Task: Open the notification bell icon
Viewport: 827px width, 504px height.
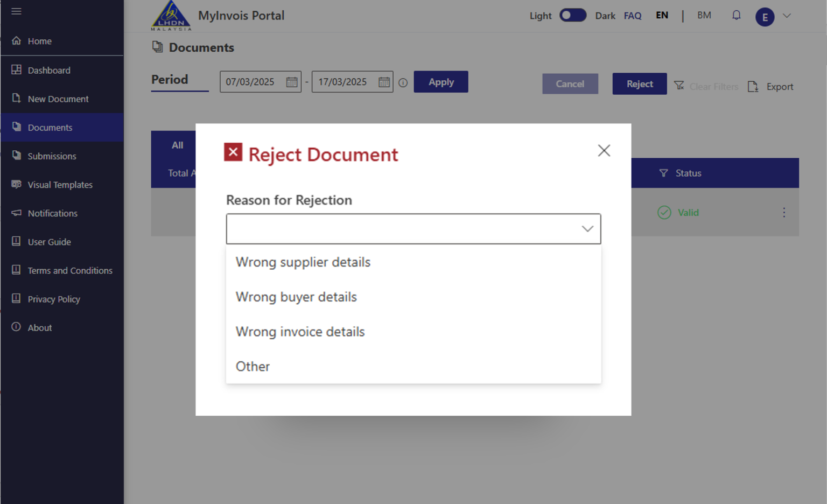Action: click(x=736, y=15)
